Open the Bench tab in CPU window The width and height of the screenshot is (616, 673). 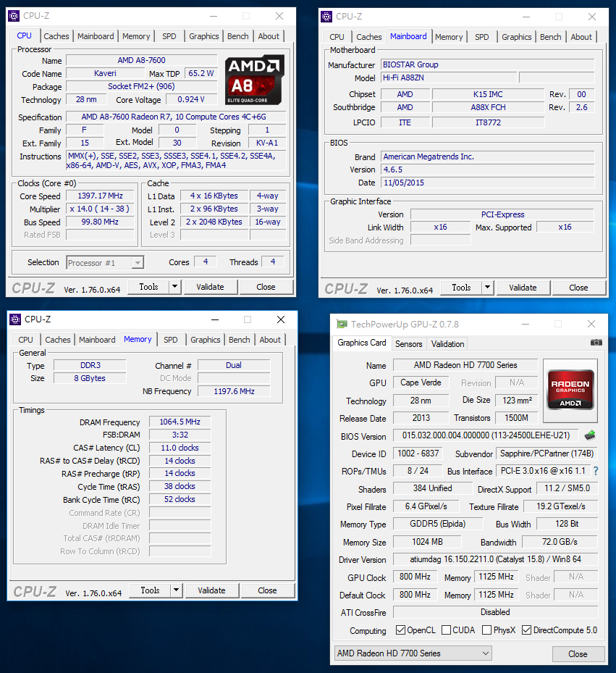(x=238, y=36)
